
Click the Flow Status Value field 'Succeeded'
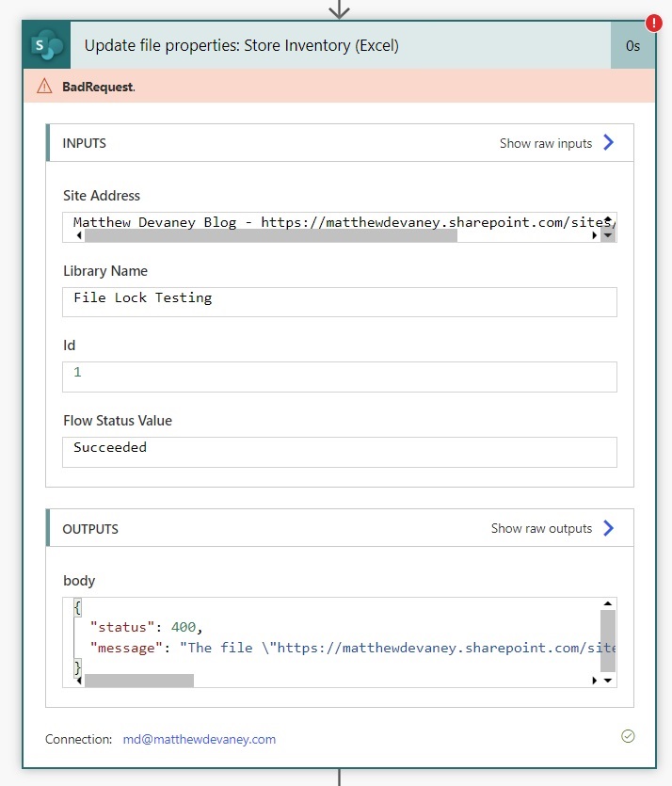339,452
